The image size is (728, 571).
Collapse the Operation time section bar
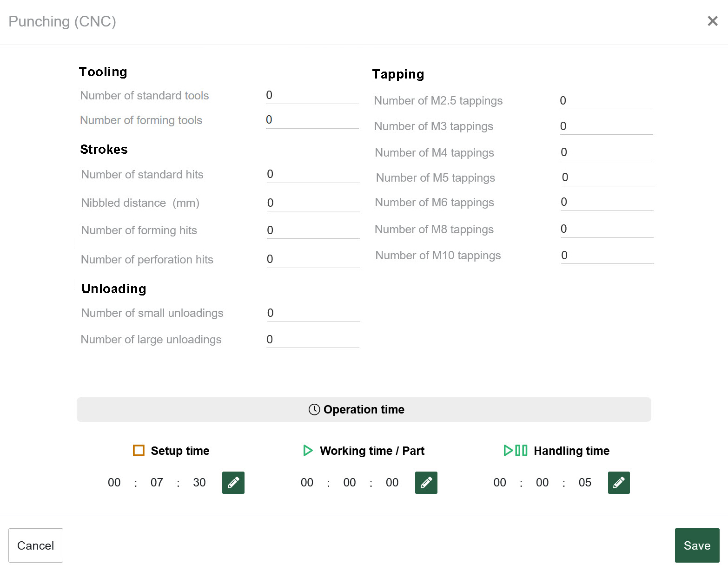coord(364,409)
